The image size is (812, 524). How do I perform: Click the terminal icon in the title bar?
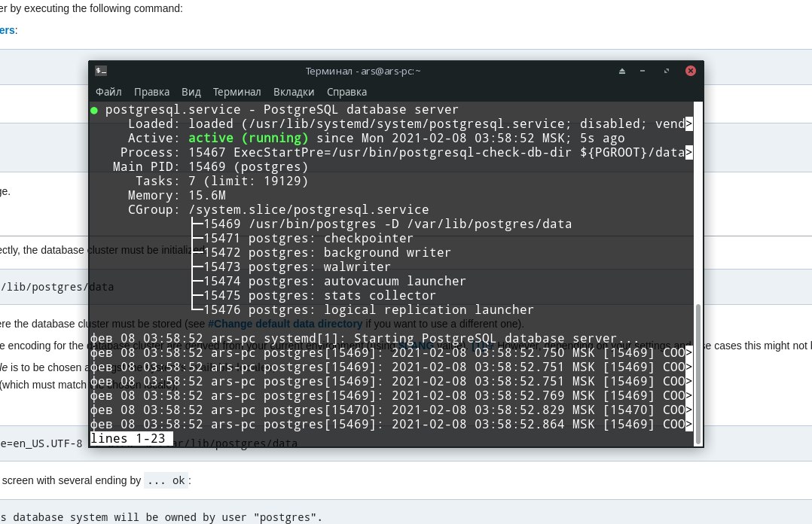tap(101, 71)
